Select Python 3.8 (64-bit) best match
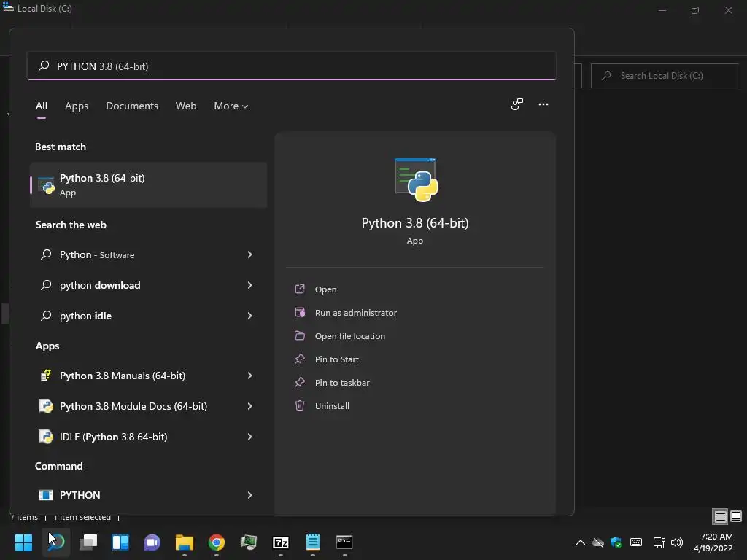Screen dimensions: 747x560 coord(149,184)
